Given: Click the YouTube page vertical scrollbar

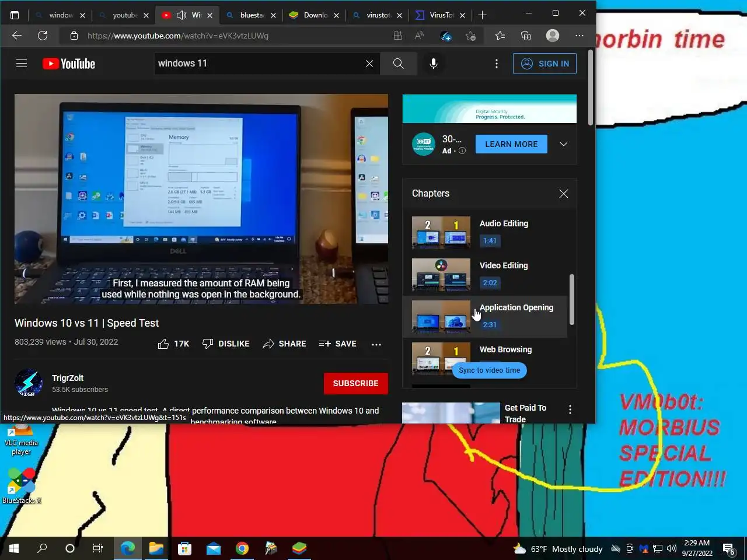Looking at the screenshot, I should [x=591, y=87].
